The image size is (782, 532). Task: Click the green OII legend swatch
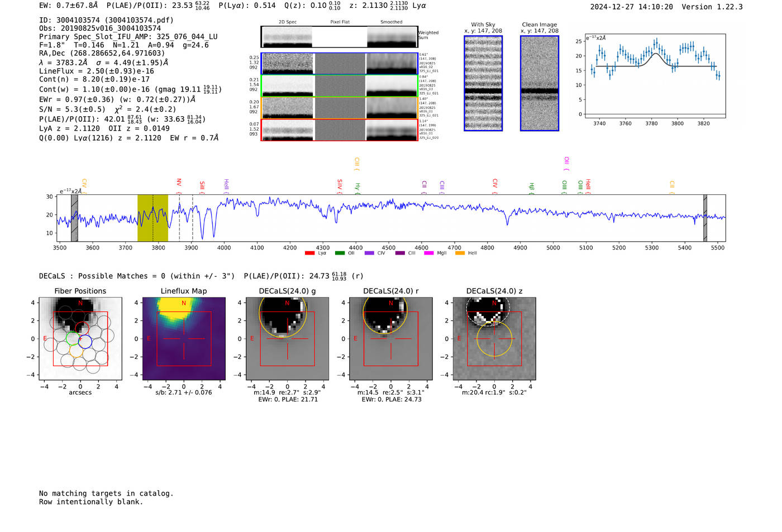340,253
